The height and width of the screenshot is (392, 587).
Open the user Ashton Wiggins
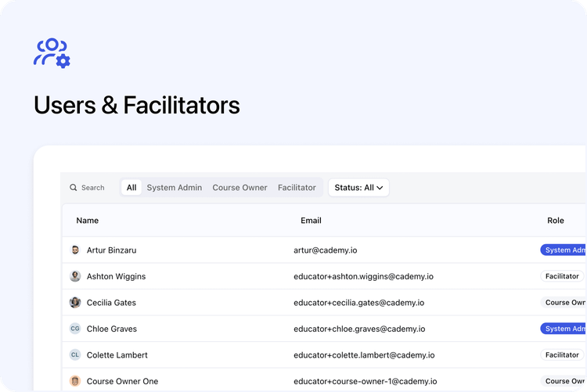(x=117, y=276)
